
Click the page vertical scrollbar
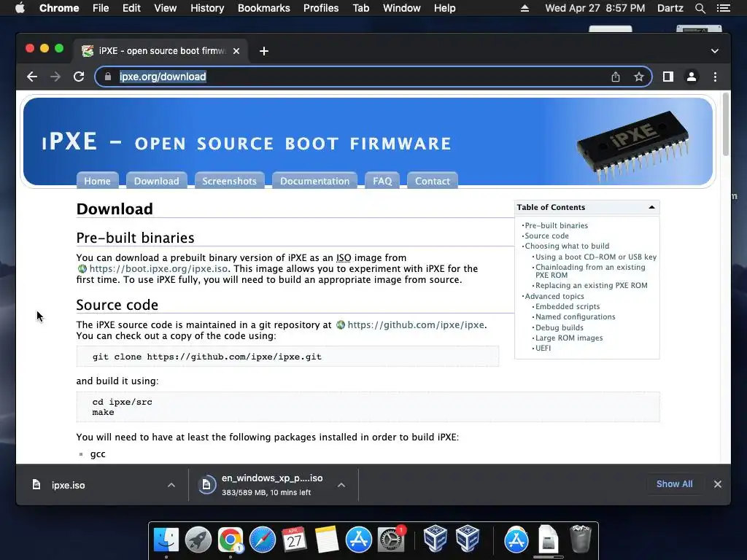726,125
